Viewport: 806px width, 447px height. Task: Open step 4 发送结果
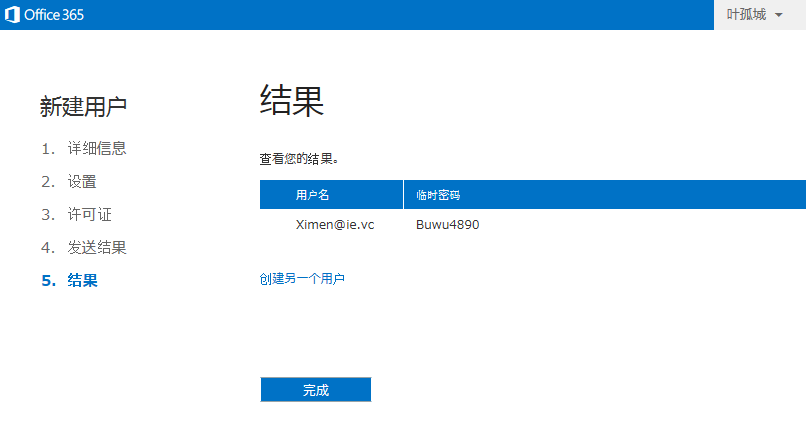pyautogui.click(x=96, y=248)
